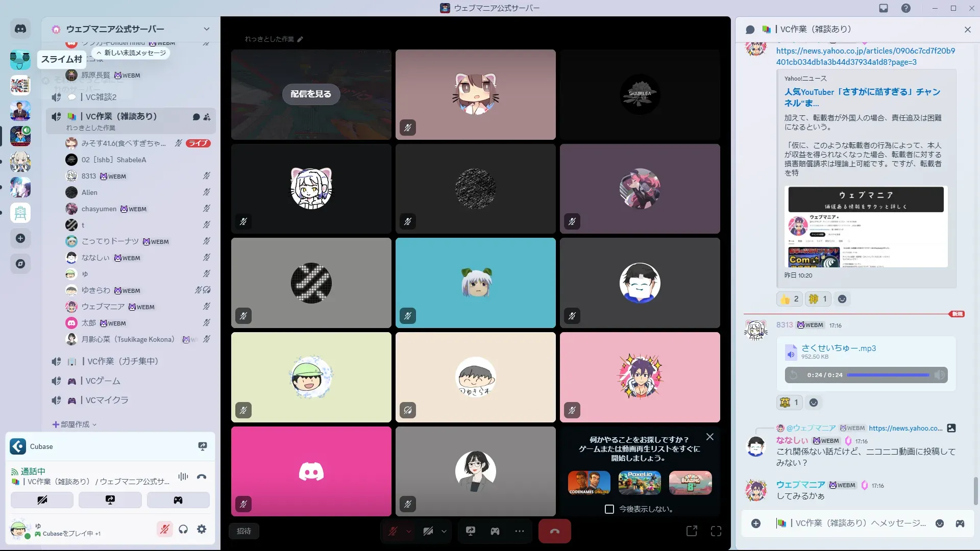Seek in the さくせいちゅー.mp3 audio progress bar
This screenshot has width=980, height=551.
click(888, 375)
